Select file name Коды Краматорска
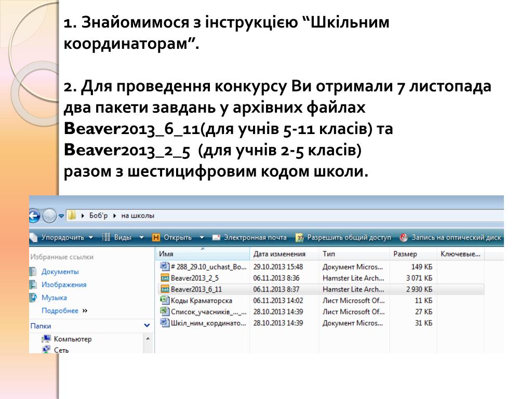Screen dimensions: 532x399 202,301
